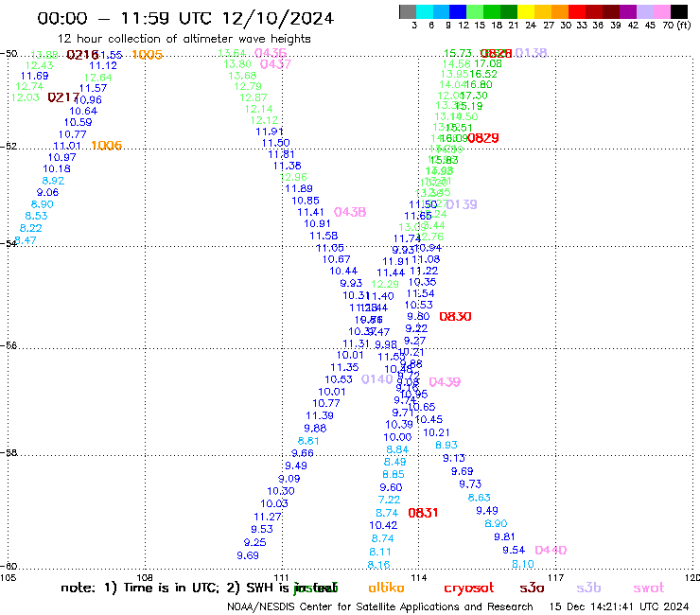700x615 pixels.
Task: Click the wave height value 8.47
Action: tap(26, 240)
